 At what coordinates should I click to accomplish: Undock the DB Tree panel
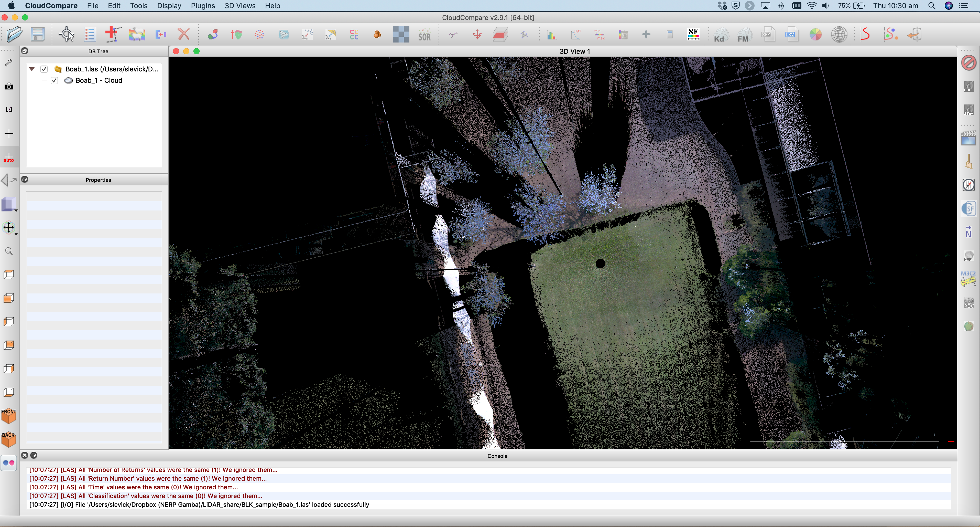pyautogui.click(x=25, y=51)
